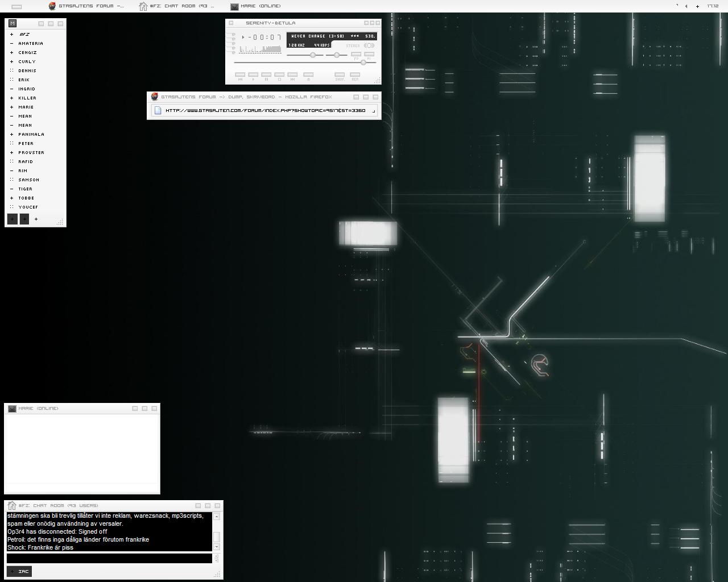Click the balance slider knob
Viewport: 728px width, 582px height.
pos(337,55)
